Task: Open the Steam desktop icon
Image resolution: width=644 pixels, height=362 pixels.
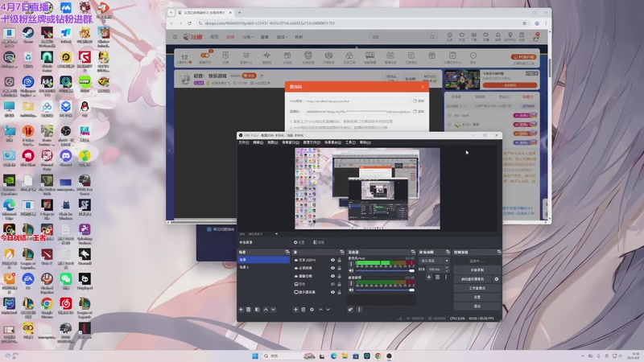Action: point(28,35)
